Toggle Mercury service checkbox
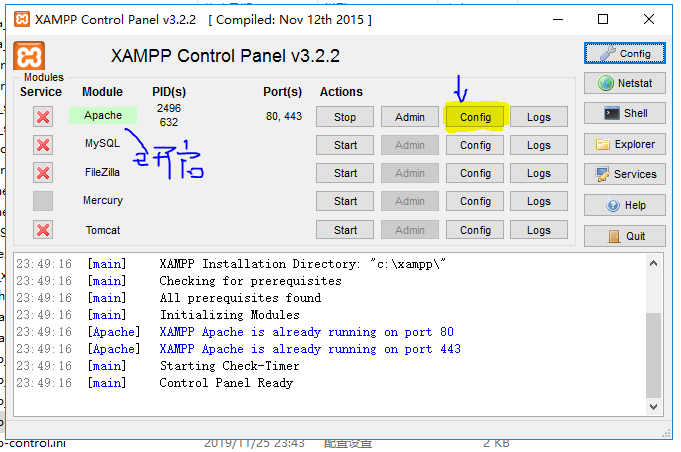Screen dimensions: 681x452 tap(43, 201)
